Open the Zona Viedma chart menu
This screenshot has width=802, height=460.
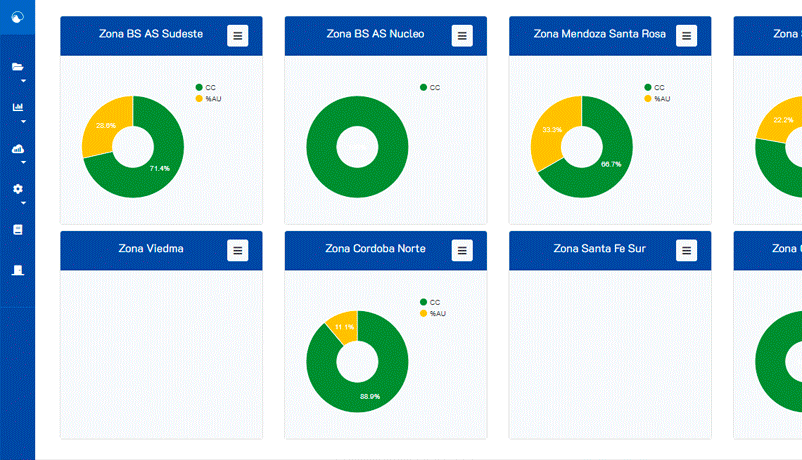coord(238,251)
